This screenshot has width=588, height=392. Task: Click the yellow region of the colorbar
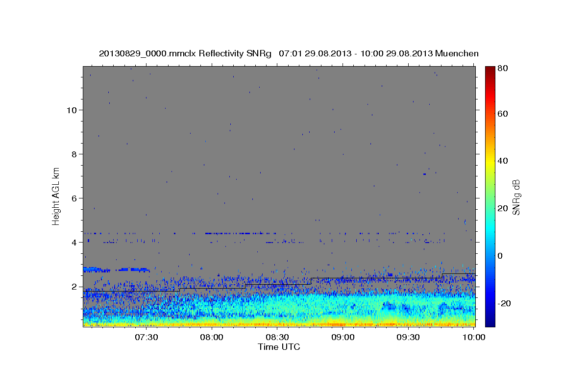point(490,162)
